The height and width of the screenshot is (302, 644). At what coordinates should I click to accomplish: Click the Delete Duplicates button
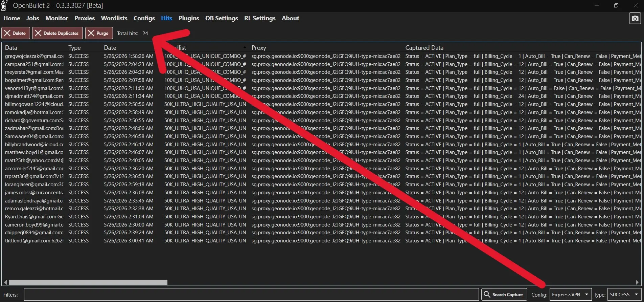pyautogui.click(x=57, y=33)
